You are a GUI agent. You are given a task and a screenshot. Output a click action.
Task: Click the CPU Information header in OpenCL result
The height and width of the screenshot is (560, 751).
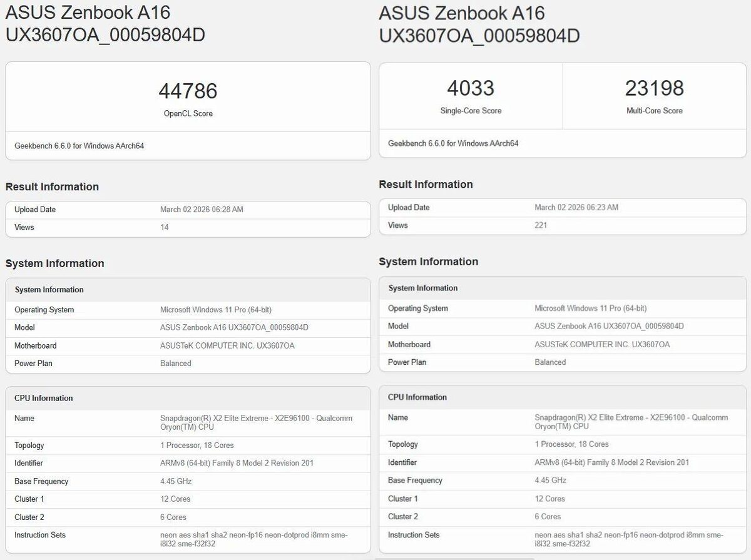44,398
